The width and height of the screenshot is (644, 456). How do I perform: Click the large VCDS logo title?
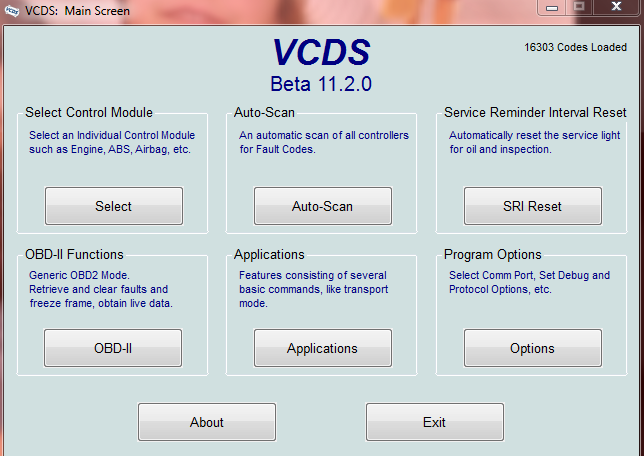(x=322, y=52)
